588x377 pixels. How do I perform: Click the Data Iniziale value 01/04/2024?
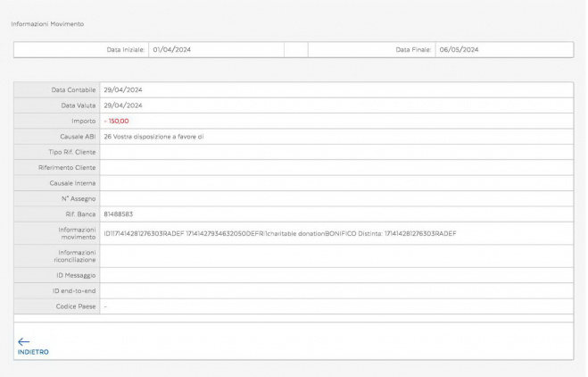click(171, 49)
